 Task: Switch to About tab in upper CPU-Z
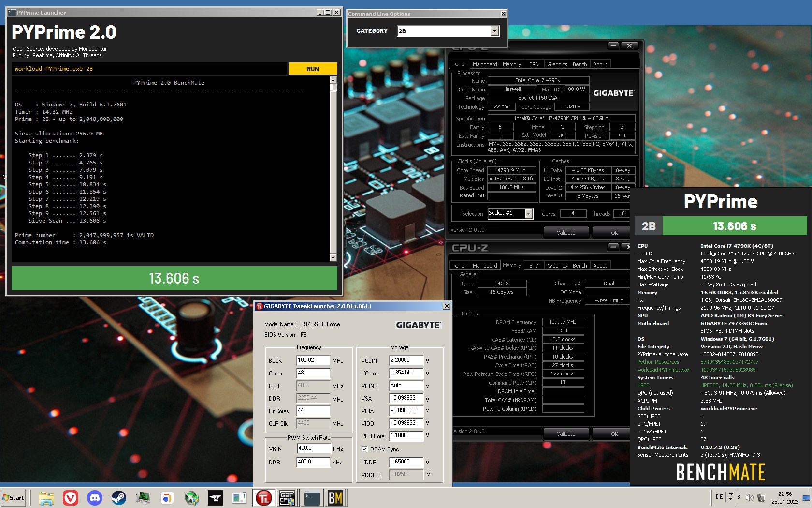point(600,64)
